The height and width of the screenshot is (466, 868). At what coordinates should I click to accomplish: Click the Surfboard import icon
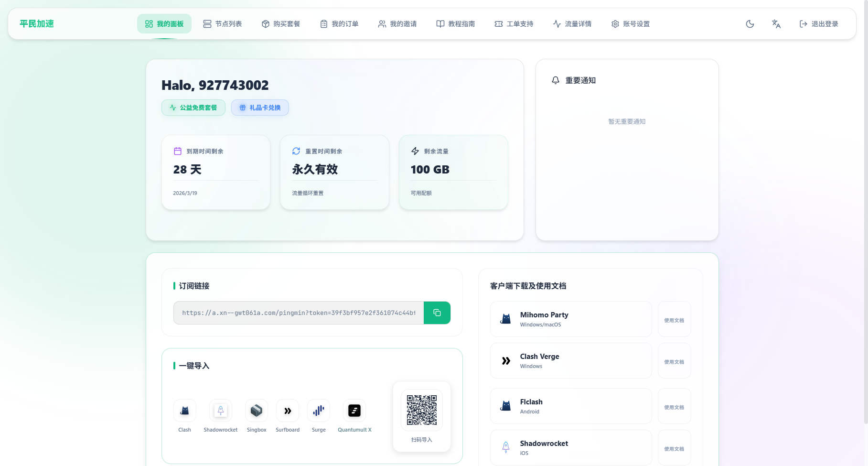288,411
